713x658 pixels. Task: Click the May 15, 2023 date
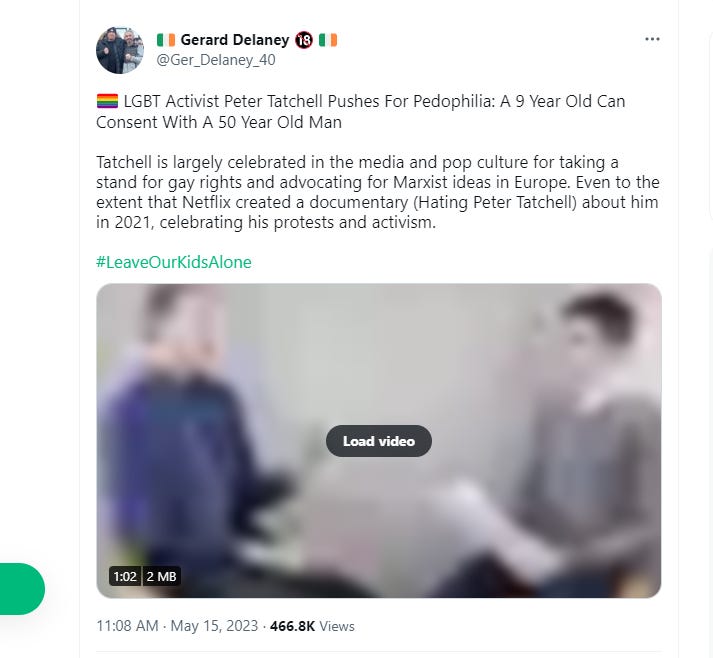[214, 626]
